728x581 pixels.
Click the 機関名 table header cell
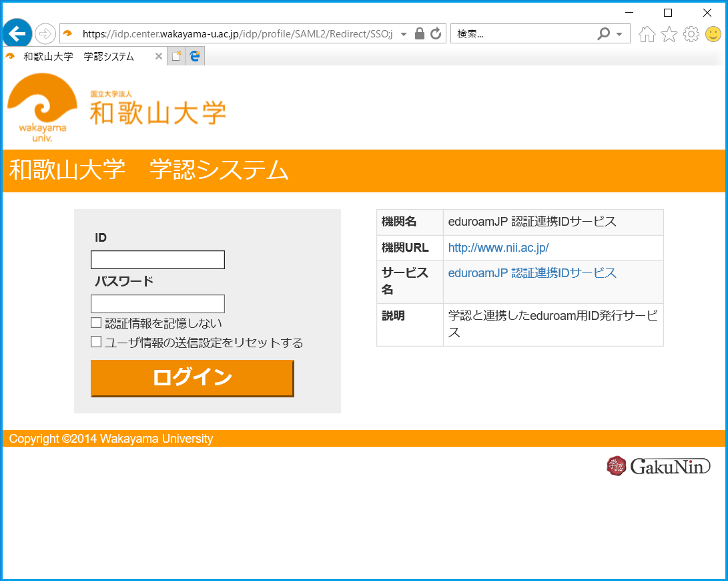click(410, 222)
